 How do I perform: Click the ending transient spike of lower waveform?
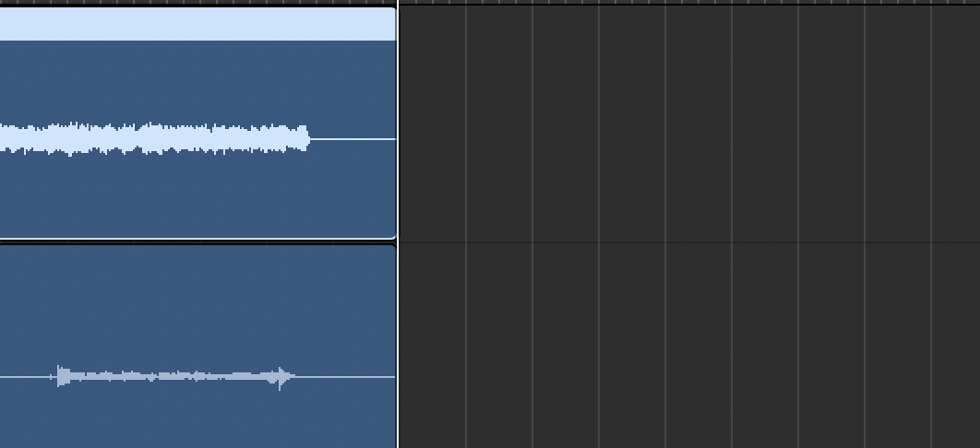click(281, 378)
